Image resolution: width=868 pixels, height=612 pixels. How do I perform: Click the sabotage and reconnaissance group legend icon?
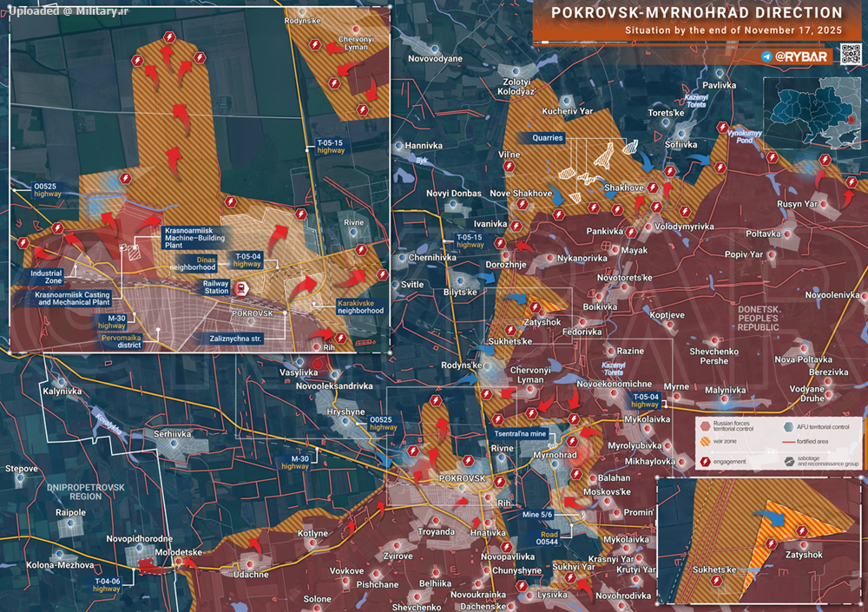tap(787, 462)
